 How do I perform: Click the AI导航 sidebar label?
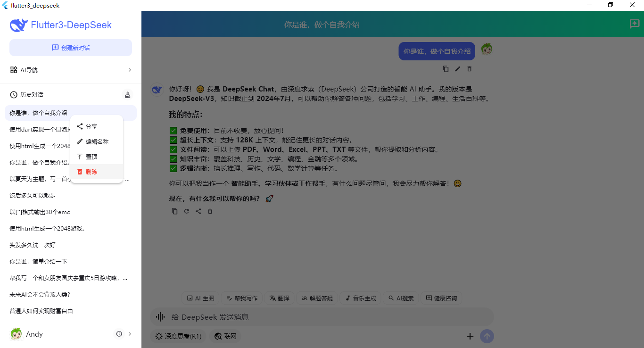pyautogui.click(x=29, y=70)
